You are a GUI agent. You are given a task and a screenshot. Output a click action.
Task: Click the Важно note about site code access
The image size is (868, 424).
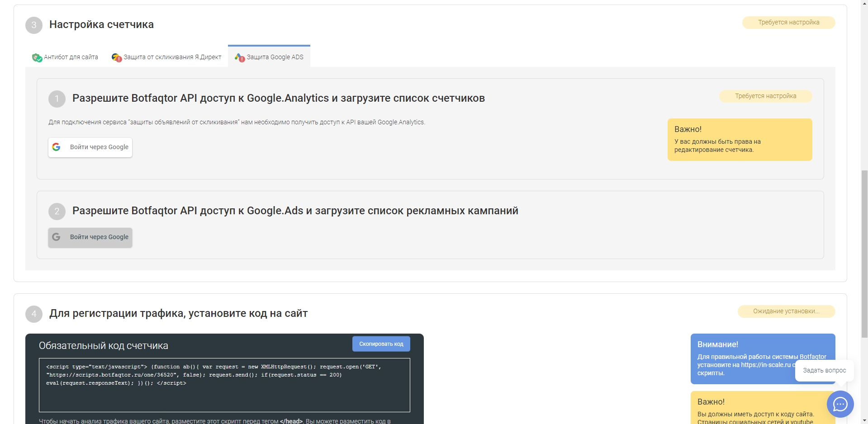pyautogui.click(x=763, y=408)
